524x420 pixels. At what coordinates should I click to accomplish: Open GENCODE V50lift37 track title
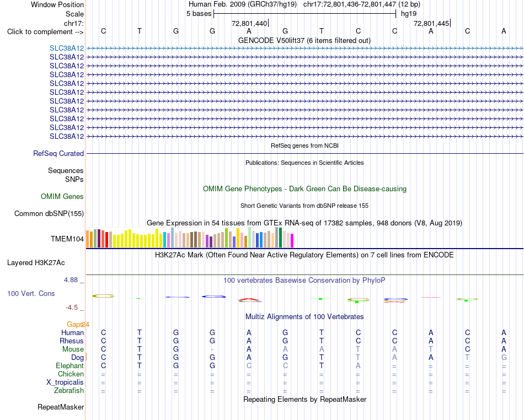[304, 41]
